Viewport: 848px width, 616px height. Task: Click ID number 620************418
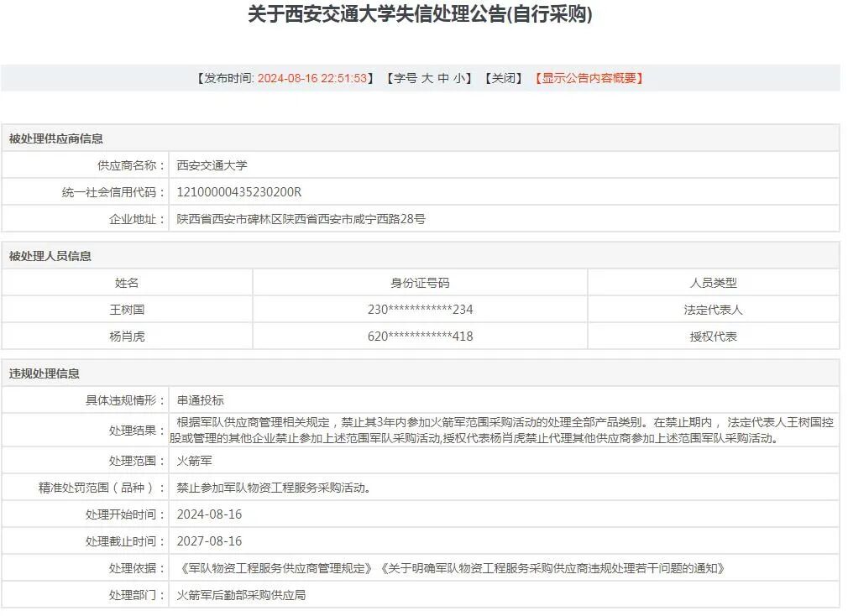[x=420, y=336]
